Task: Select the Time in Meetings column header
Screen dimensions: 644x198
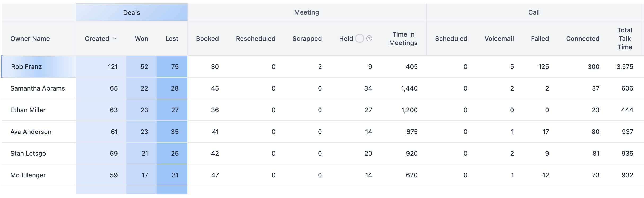Action: point(403,39)
